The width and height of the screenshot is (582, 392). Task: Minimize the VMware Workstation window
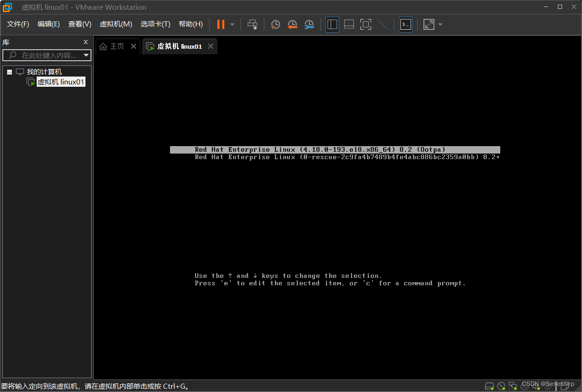pos(547,6)
